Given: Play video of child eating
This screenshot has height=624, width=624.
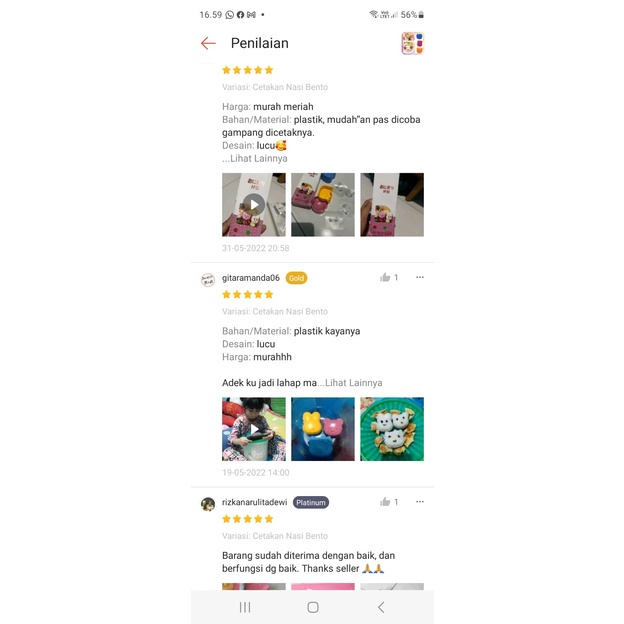Looking at the screenshot, I should (x=254, y=429).
